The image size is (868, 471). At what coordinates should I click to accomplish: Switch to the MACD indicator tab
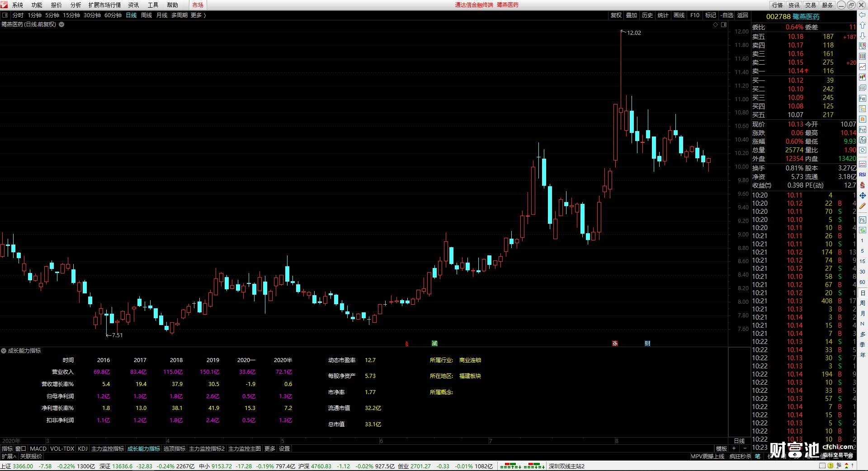pos(38,449)
